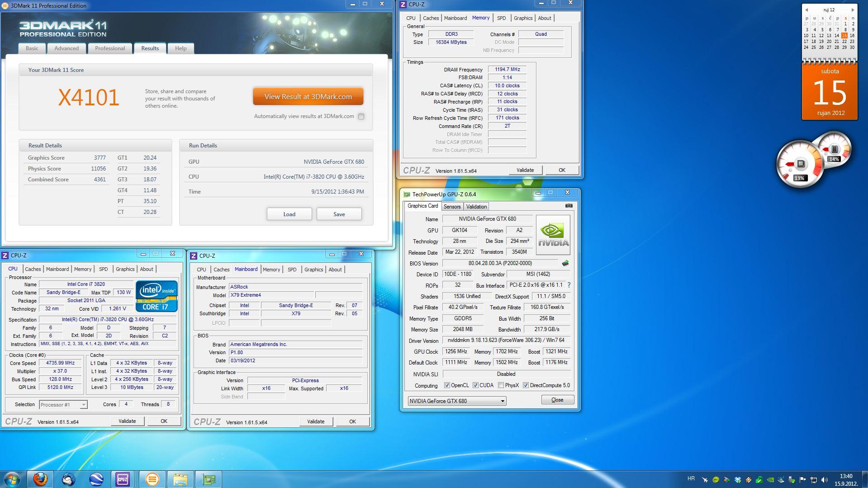Toggle the CUDA checkbox in GPU-Z
The width and height of the screenshot is (868, 488).
[x=475, y=385]
